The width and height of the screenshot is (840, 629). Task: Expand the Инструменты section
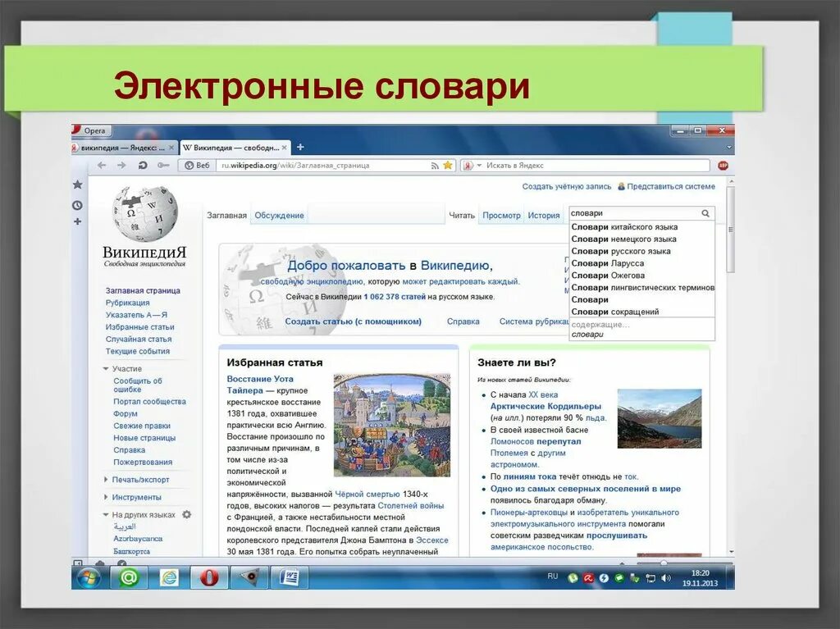pyautogui.click(x=106, y=497)
